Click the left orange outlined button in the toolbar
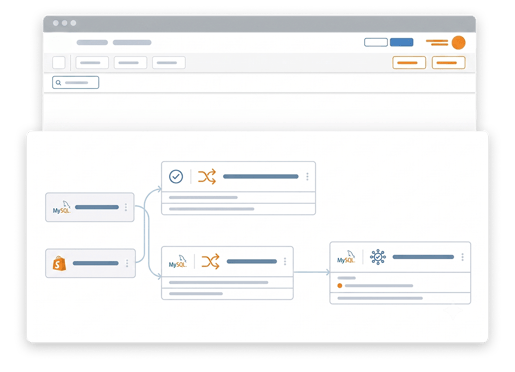The width and height of the screenshot is (515, 372). 409,63
